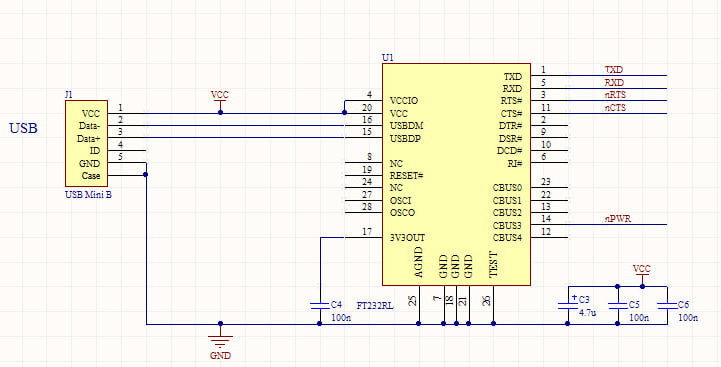Select the red RXD net label
The image size is (721, 367).
tap(614, 83)
